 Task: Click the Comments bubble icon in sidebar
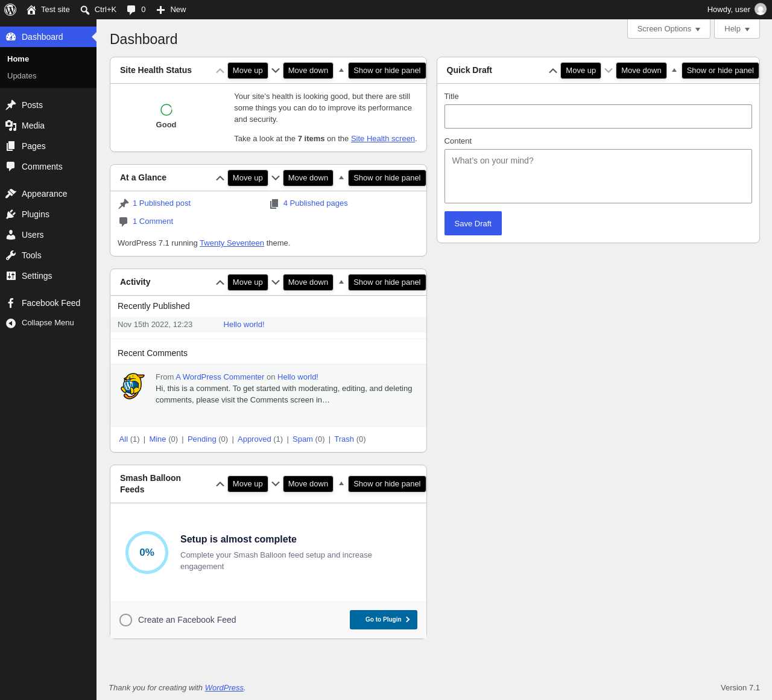click(x=11, y=167)
